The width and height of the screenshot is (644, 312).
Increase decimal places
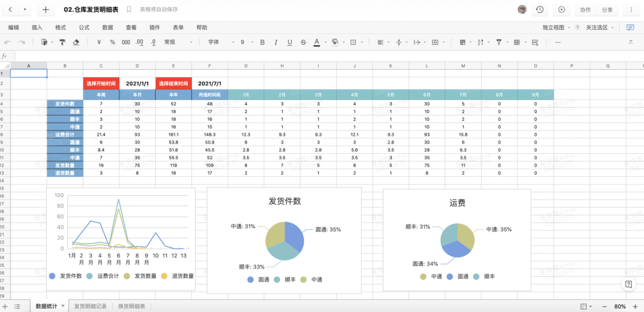[x=140, y=42]
